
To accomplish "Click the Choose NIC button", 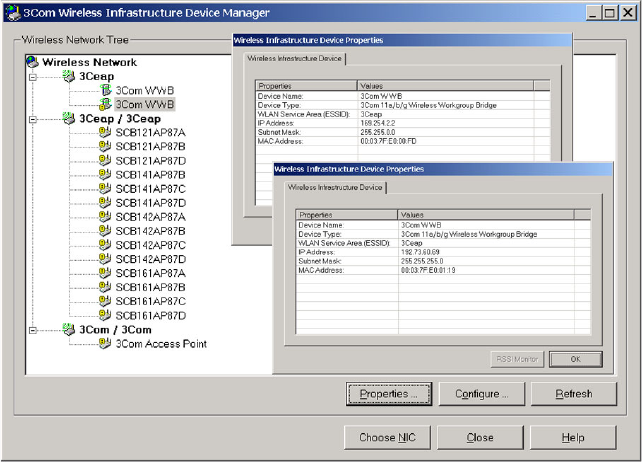I will pos(387,437).
